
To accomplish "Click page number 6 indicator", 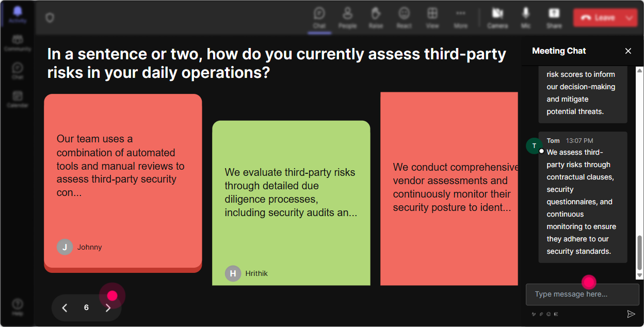I will [86, 307].
